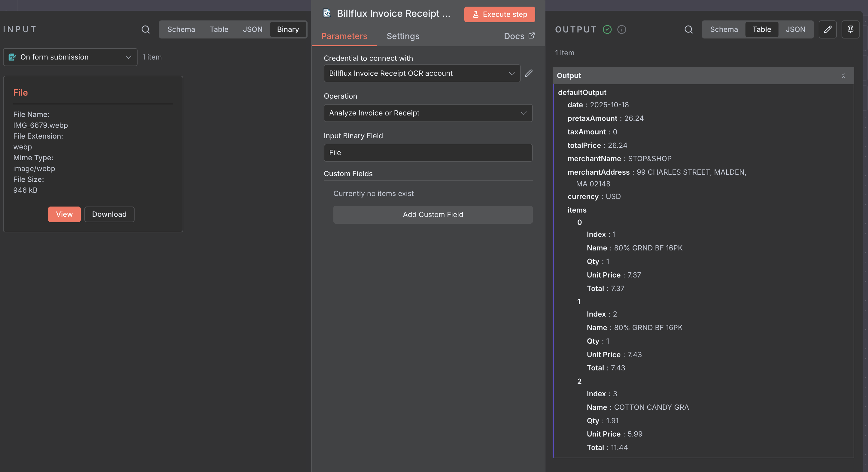Click the node title Billflux Invoice Receipt
The height and width of the screenshot is (472, 868).
(x=393, y=13)
